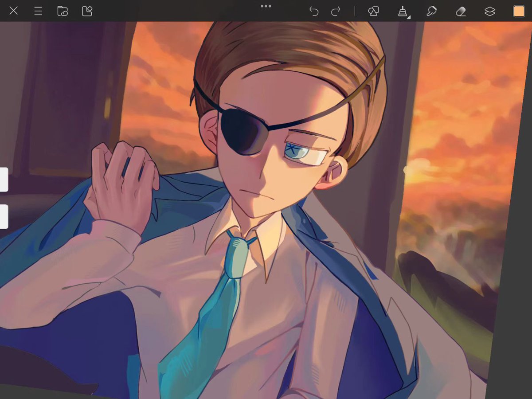Open the current color swatch
Image resolution: width=532 pixels, height=399 pixels.
click(x=519, y=11)
